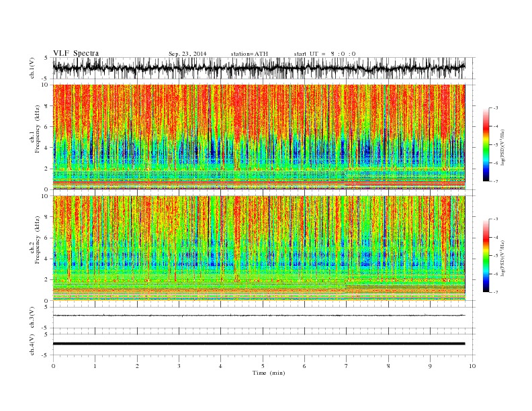Click the time axis tick label "8"
Image resolution: width=532 pixels, height=411 pixels.
(x=388, y=366)
